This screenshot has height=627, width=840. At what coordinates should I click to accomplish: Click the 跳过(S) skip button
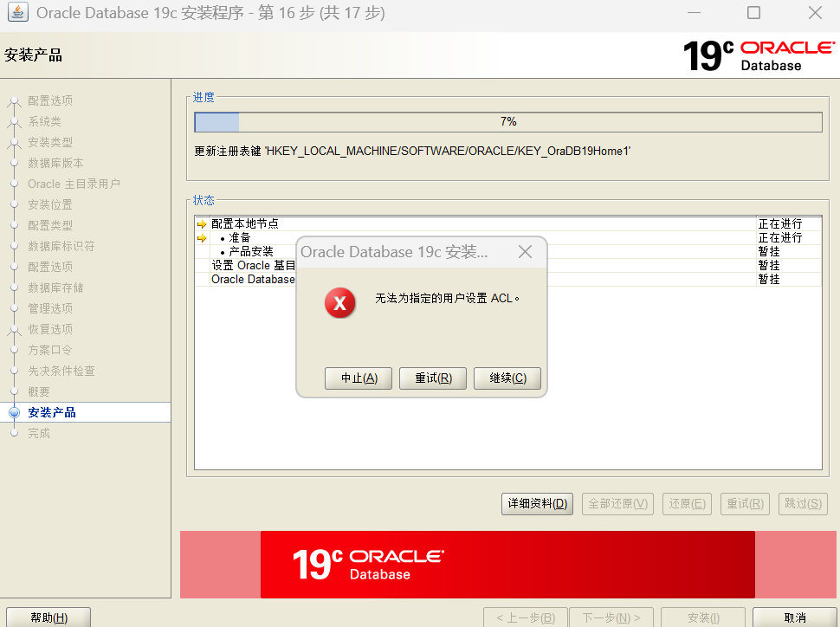tap(803, 504)
